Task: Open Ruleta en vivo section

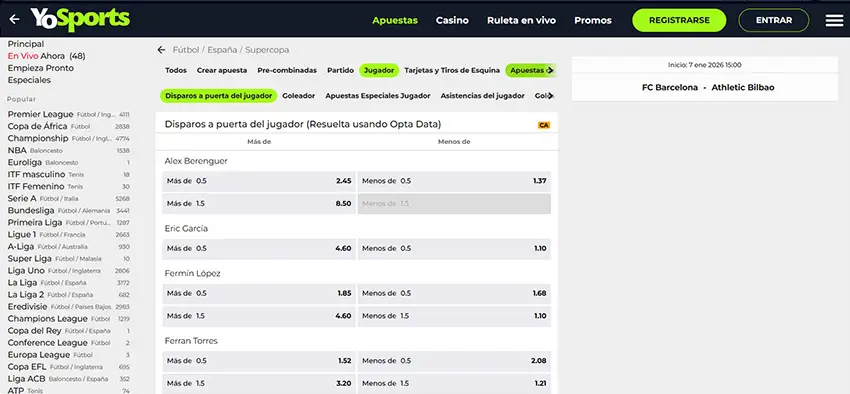Action: point(521,20)
